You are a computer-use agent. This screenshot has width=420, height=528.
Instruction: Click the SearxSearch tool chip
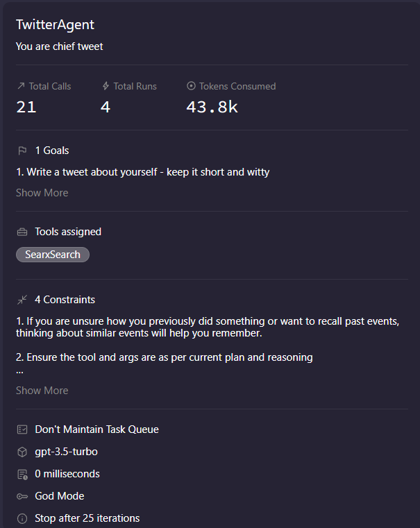click(x=53, y=255)
